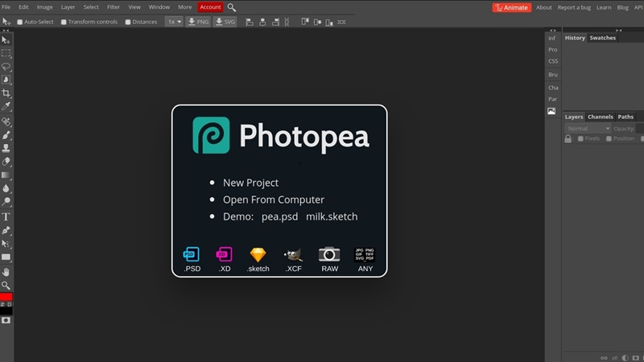Viewport: 644px width, 362px height.
Task: Select the Rectangle Select tool
Action: pyautogui.click(x=6, y=53)
